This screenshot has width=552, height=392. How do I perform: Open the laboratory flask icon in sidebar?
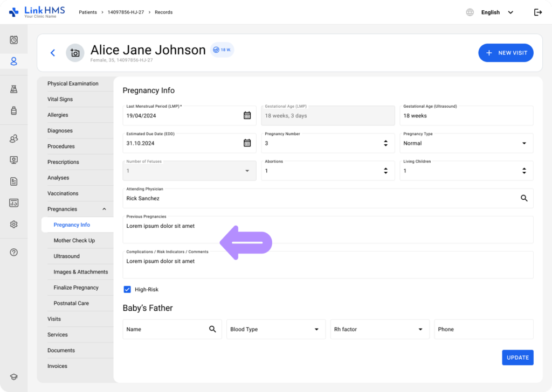(14, 89)
